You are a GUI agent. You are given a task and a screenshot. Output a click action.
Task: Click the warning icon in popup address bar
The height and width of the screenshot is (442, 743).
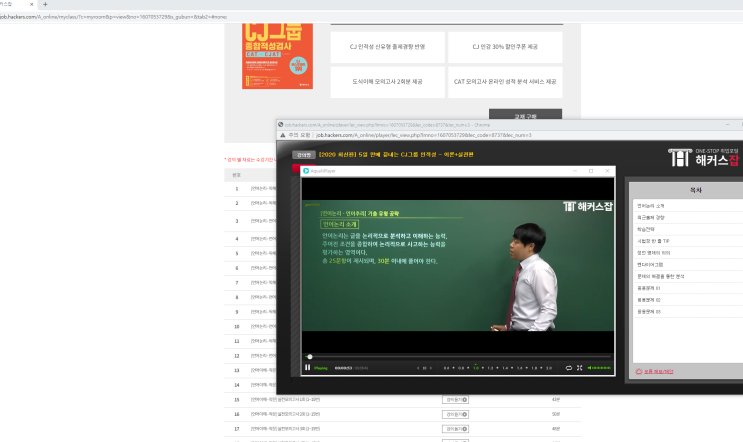point(283,135)
